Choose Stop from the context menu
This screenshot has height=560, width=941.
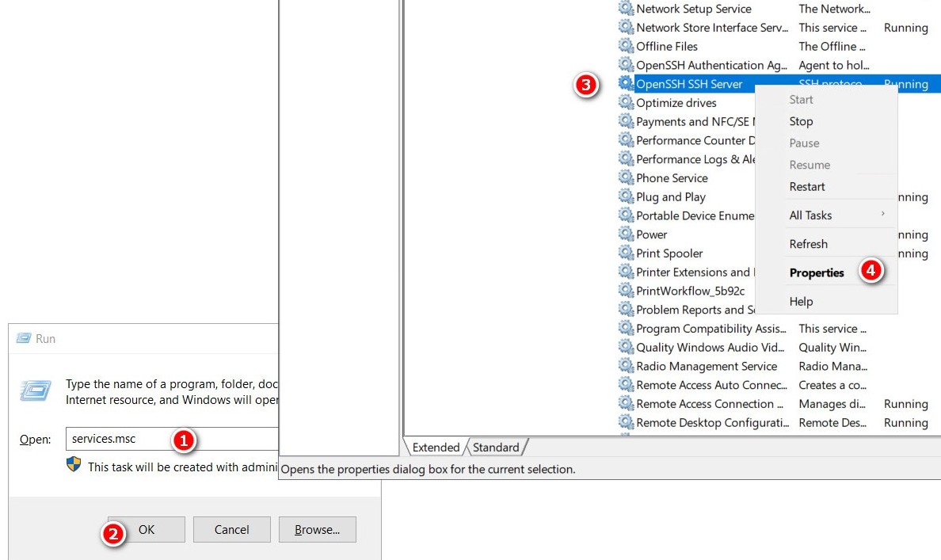pyautogui.click(x=801, y=121)
